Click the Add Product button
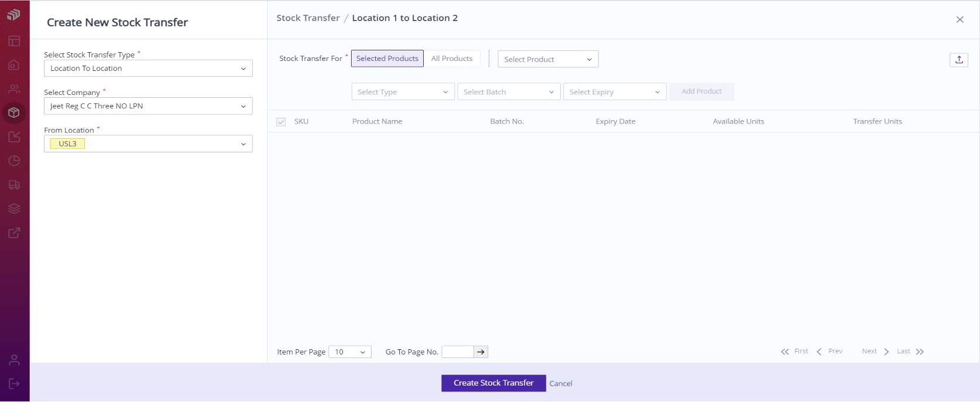 702,91
